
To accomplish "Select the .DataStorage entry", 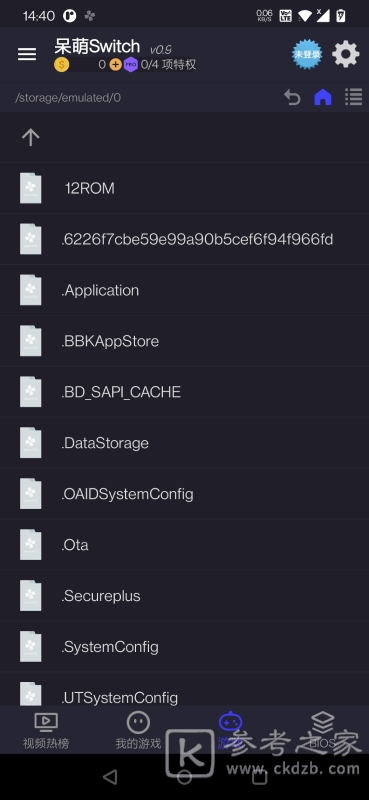I will coord(184,443).
